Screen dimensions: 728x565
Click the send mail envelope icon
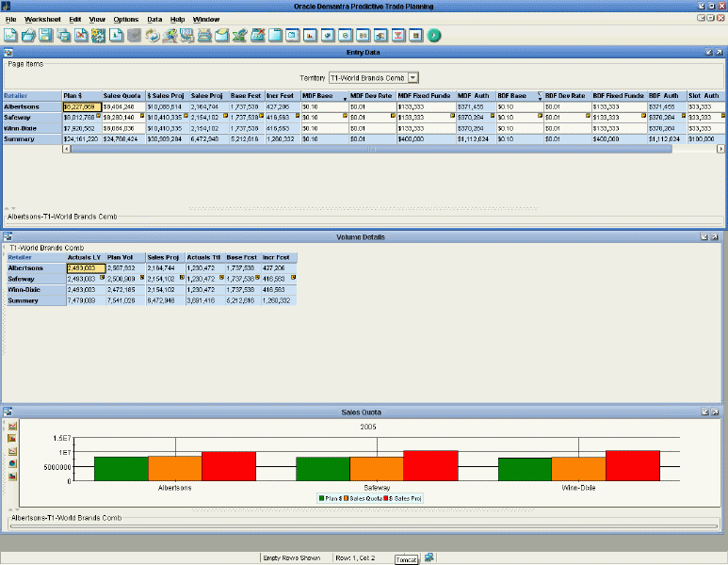click(x=222, y=35)
